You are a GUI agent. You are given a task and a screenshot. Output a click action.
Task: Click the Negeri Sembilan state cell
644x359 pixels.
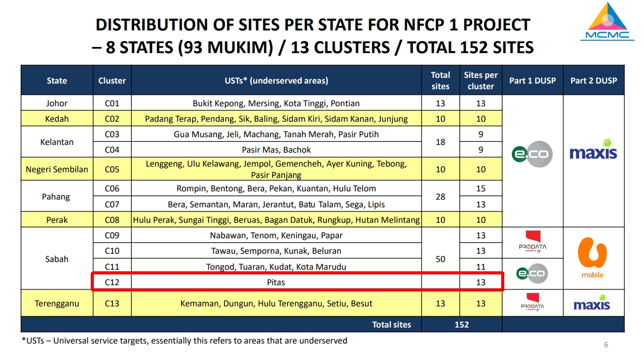57,169
